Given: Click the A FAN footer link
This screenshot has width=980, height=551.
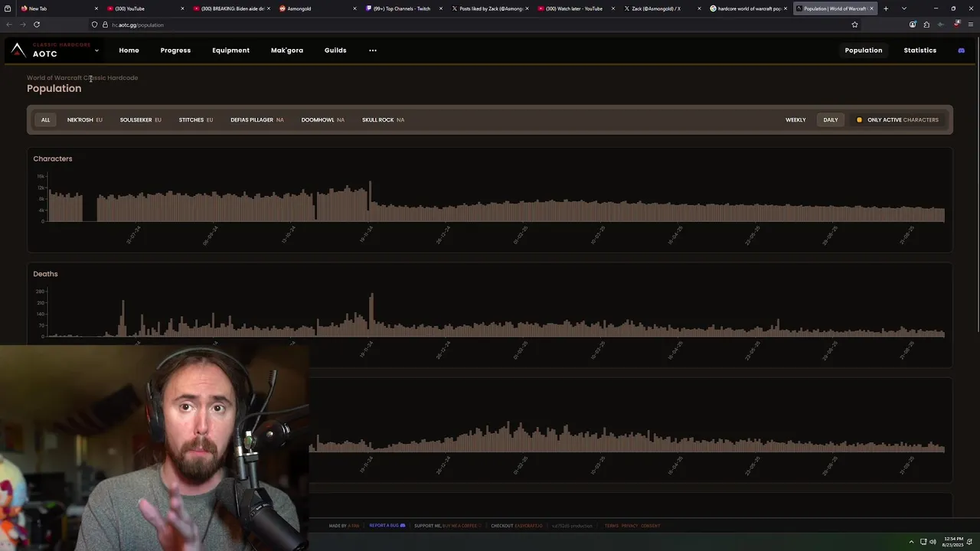Looking at the screenshot, I should (354, 526).
